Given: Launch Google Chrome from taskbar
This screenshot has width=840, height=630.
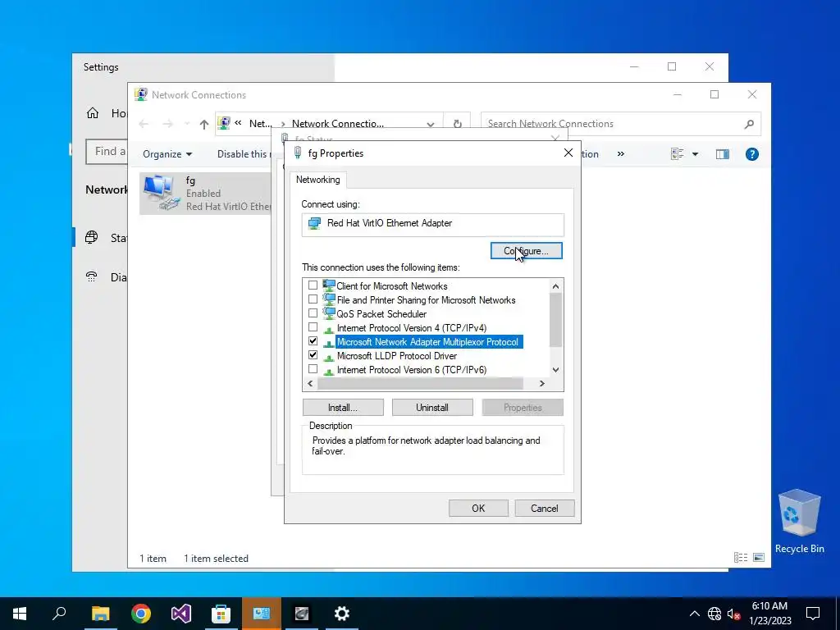Looking at the screenshot, I should (x=141, y=614).
